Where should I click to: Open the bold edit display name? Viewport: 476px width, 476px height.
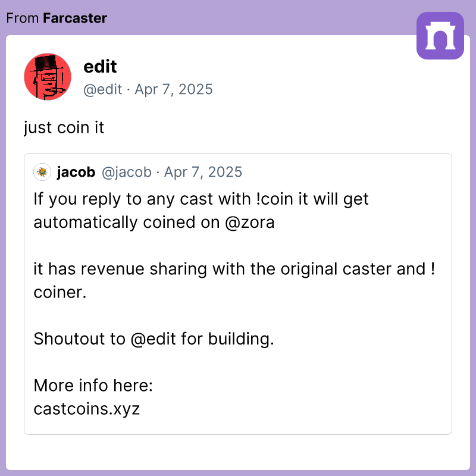100,66
